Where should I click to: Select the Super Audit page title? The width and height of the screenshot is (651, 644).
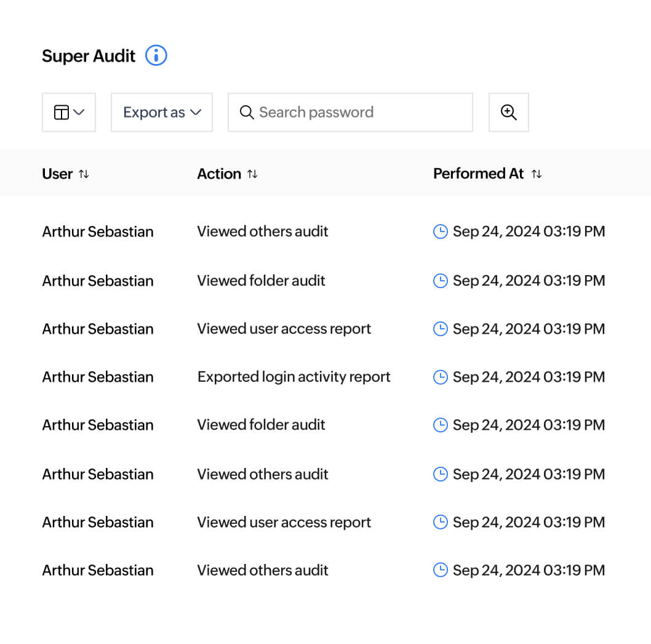(x=88, y=55)
